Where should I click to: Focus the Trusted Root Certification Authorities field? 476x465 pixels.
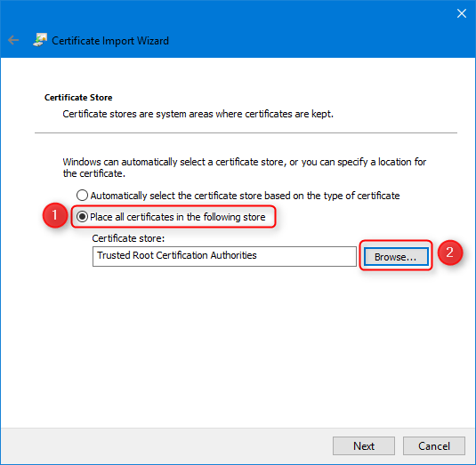pos(224,256)
